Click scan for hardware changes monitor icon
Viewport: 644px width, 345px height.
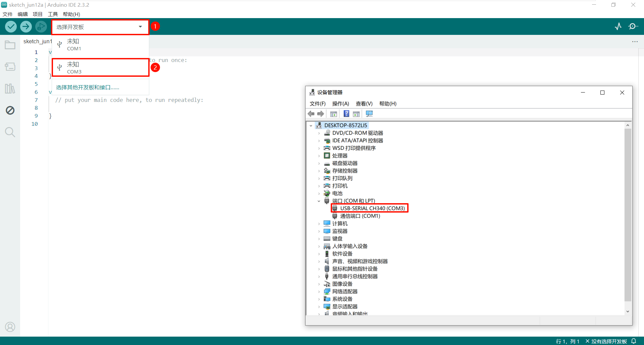click(x=369, y=114)
